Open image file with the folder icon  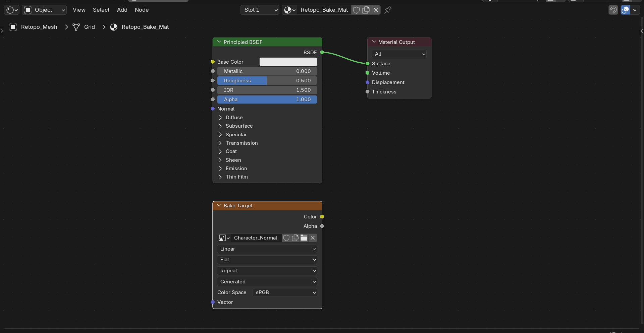tap(304, 238)
